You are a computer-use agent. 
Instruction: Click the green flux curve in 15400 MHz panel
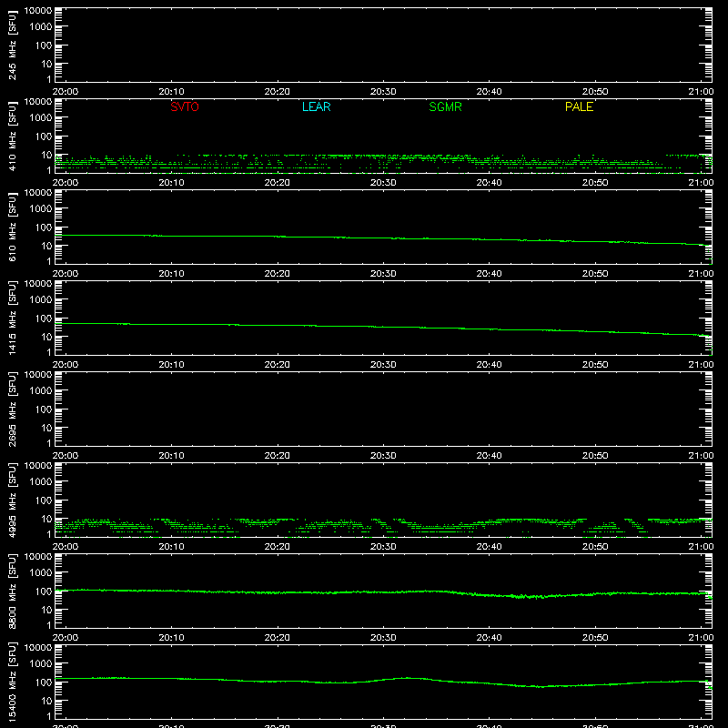tap(383, 679)
